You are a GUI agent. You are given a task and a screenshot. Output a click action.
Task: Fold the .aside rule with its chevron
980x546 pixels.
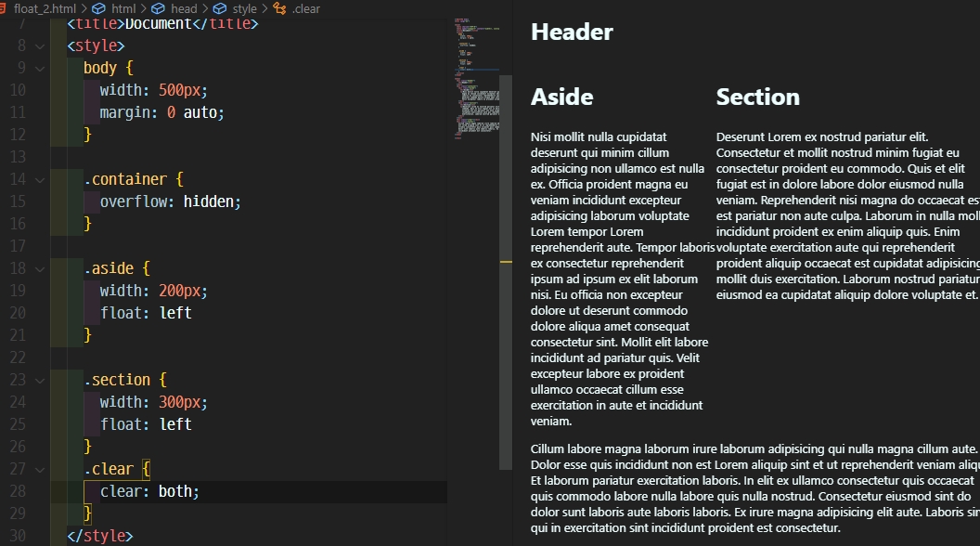coord(39,268)
